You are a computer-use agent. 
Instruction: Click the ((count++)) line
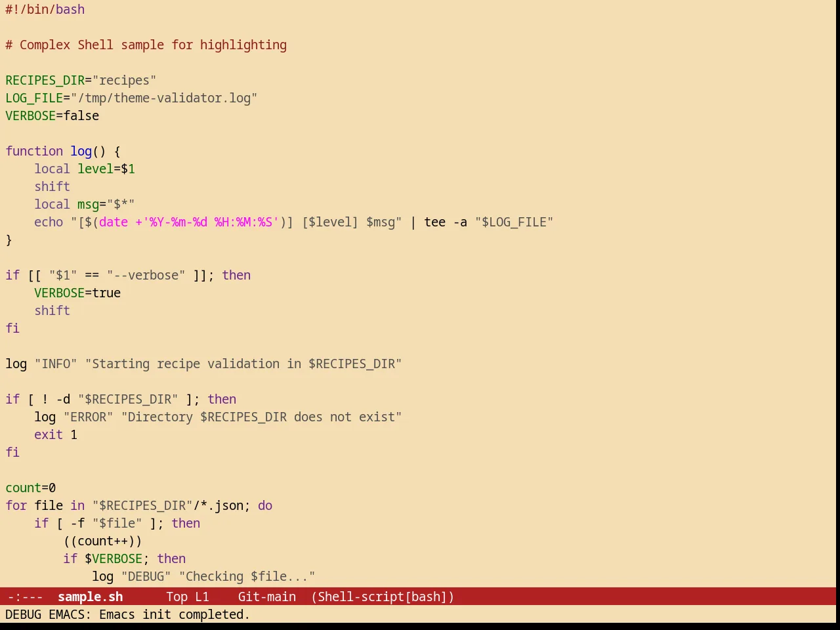pyautogui.click(x=102, y=541)
